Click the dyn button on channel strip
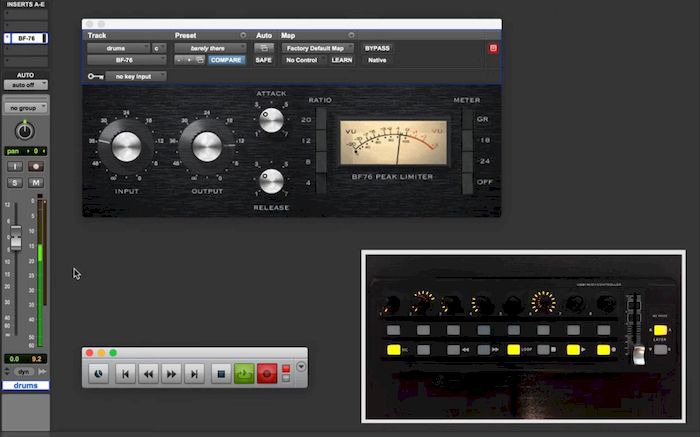The height and width of the screenshot is (437, 700). tap(24, 371)
